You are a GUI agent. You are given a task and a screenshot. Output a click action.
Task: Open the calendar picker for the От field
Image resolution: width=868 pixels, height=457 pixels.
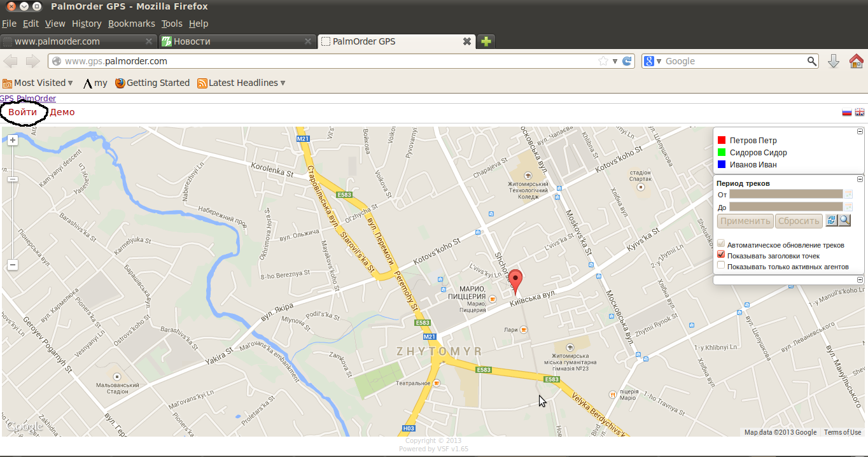(848, 194)
